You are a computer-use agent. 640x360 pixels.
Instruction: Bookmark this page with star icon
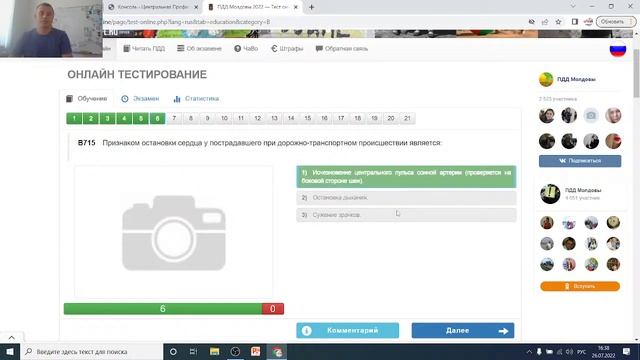click(558, 22)
